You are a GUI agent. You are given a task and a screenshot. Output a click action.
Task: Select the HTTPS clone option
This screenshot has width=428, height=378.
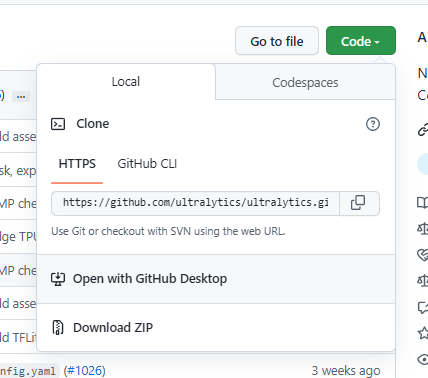click(77, 164)
